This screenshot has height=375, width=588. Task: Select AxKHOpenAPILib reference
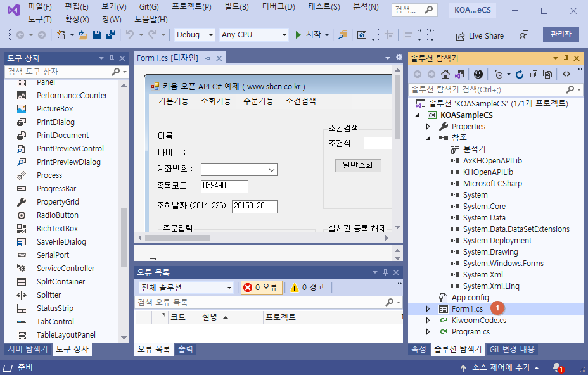(x=492, y=161)
